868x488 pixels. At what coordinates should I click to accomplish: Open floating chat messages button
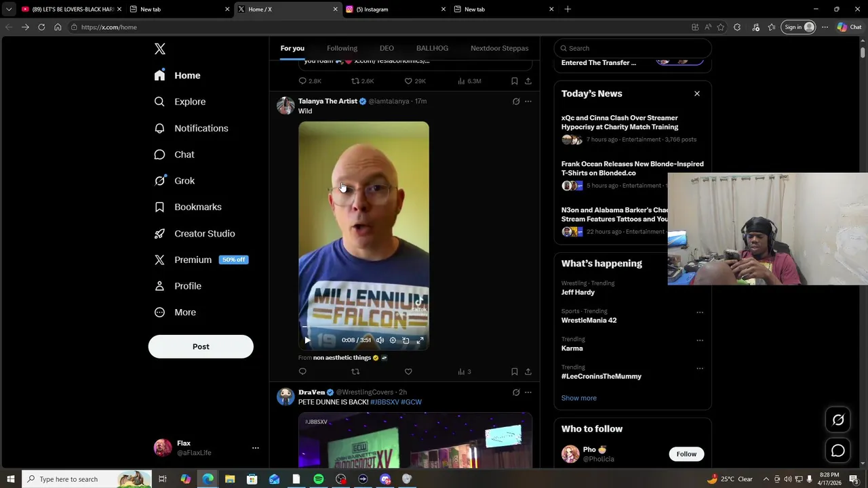838,451
